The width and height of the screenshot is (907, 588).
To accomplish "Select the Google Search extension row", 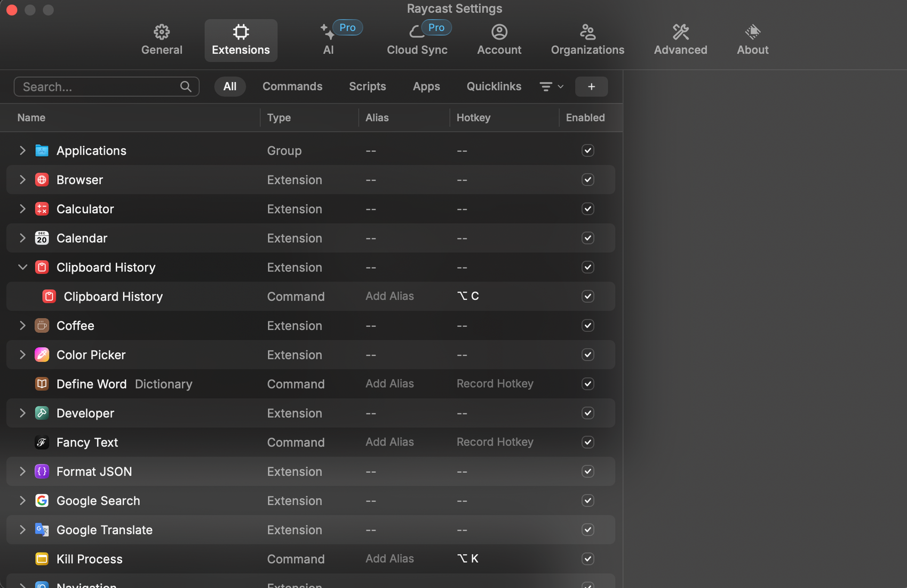I will click(x=311, y=500).
